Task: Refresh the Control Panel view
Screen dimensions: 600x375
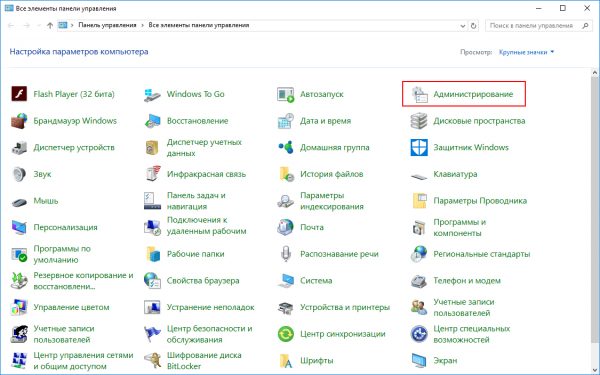Action: [x=473, y=26]
